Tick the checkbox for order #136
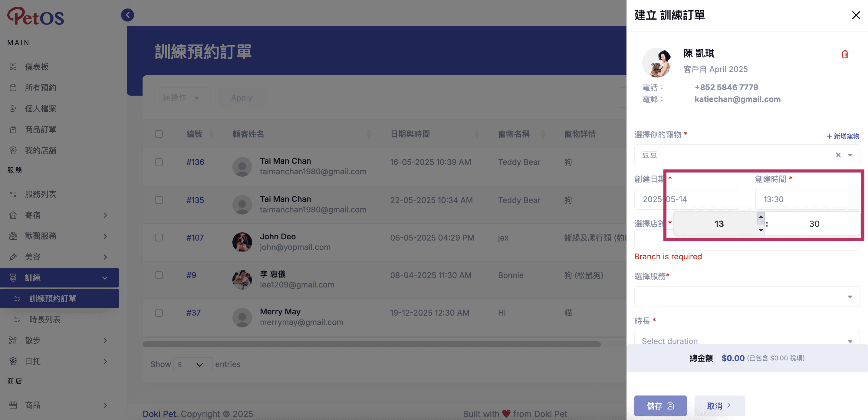The image size is (868, 420). coord(159,162)
